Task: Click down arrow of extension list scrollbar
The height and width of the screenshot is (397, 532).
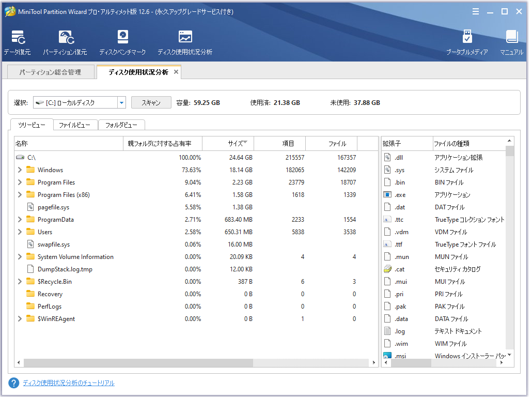Action: (x=510, y=355)
